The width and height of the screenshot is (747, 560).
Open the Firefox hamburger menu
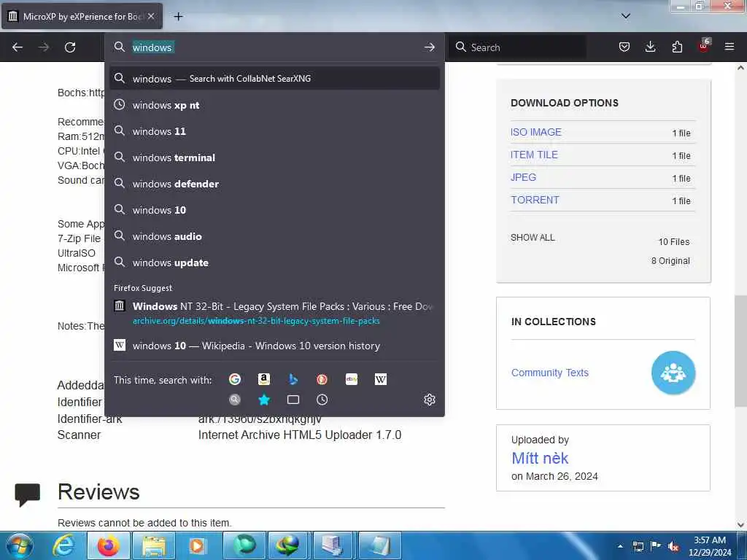pos(729,47)
